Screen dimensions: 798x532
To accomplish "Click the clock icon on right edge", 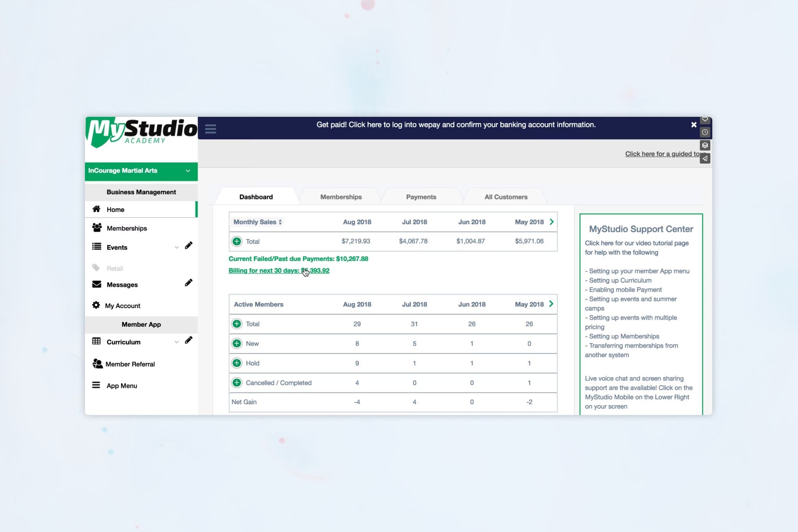I will [705, 132].
